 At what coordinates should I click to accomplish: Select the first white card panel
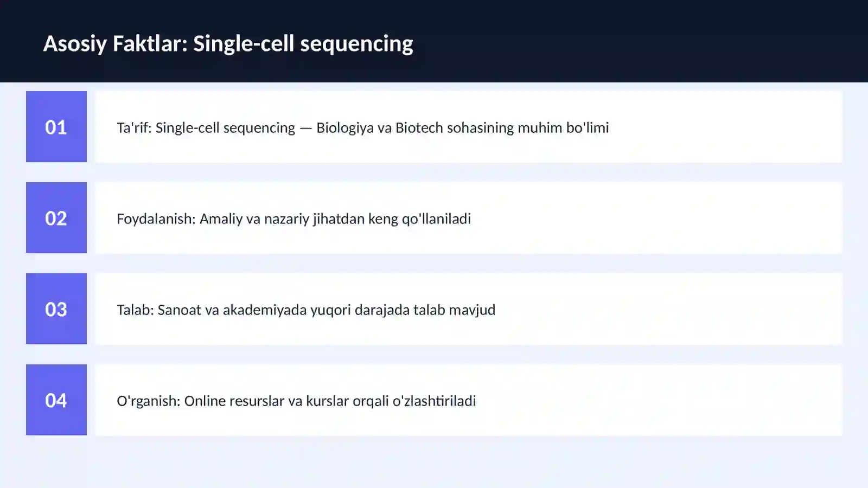469,126
